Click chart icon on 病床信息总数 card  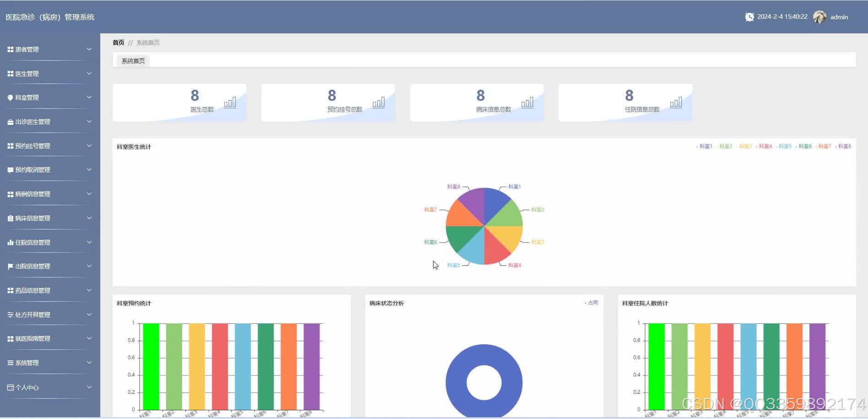click(x=527, y=102)
